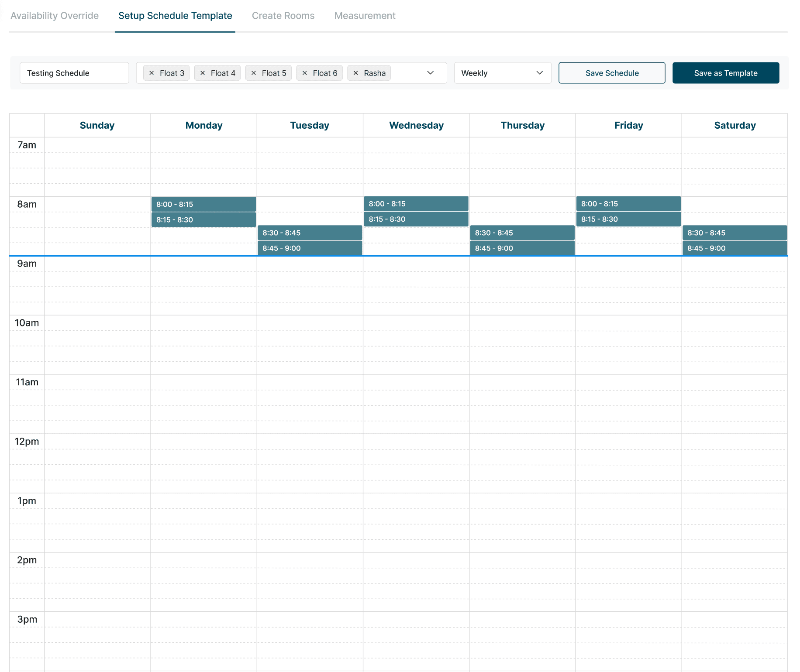Click the Monday column header
800x672 pixels.
pos(203,126)
